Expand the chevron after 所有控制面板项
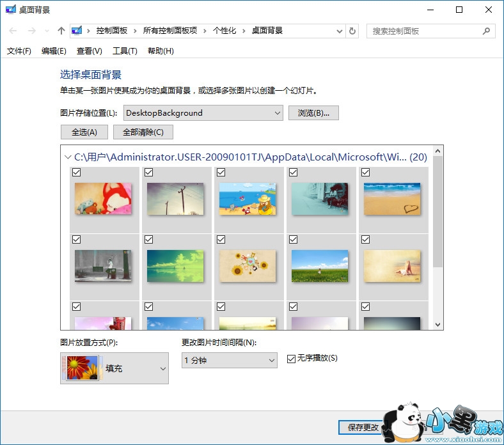Image resolution: width=504 pixels, height=445 pixels. (x=205, y=31)
